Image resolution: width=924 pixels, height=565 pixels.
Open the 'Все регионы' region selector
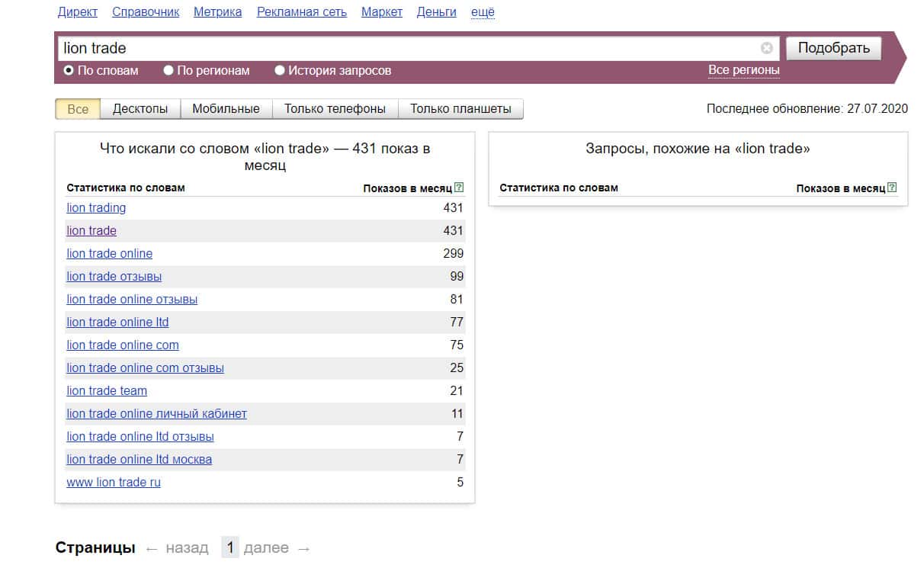(743, 70)
